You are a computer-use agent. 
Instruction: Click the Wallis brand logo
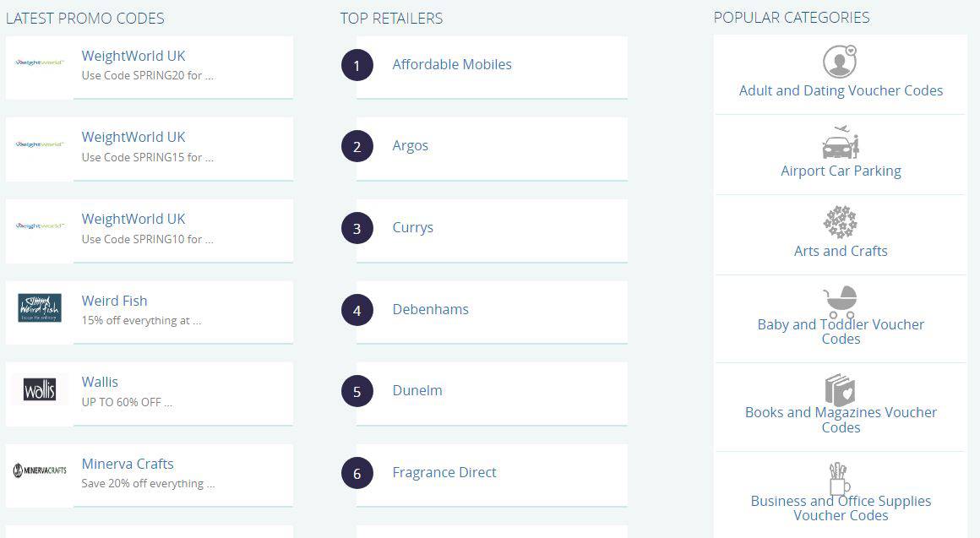pyautogui.click(x=40, y=390)
